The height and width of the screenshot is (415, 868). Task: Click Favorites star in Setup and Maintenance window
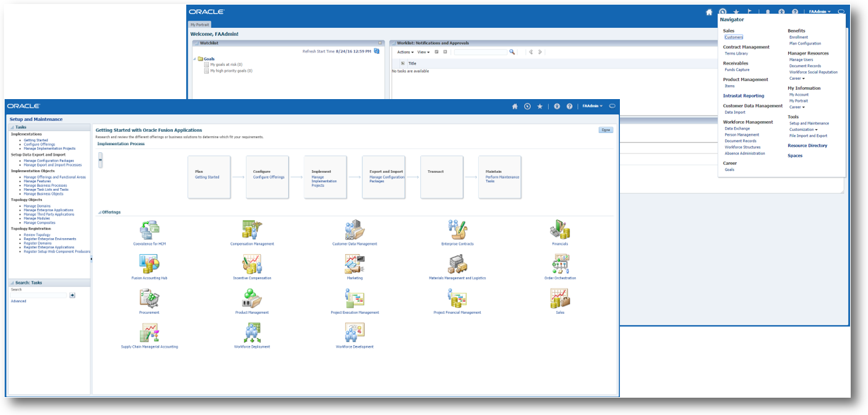pos(540,106)
